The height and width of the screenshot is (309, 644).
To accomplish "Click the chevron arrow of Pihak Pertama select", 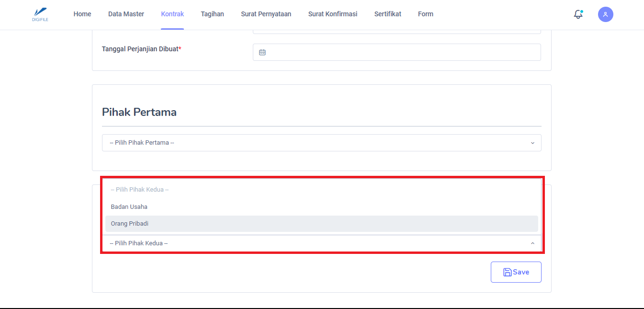I will pos(532,143).
